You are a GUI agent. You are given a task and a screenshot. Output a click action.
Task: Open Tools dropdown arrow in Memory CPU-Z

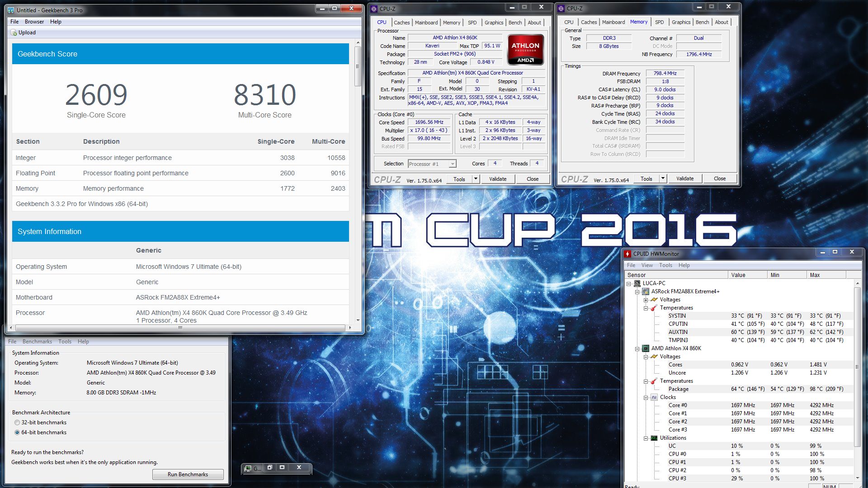click(663, 178)
